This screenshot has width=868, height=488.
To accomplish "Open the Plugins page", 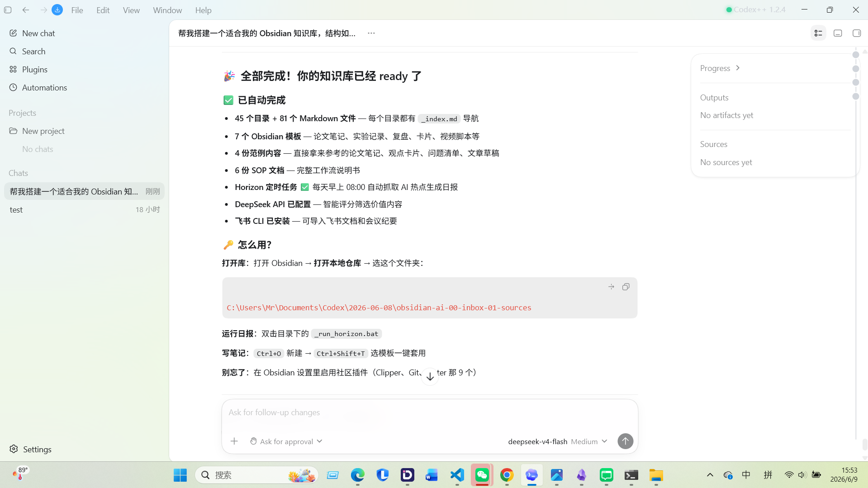I will pos(84,69).
